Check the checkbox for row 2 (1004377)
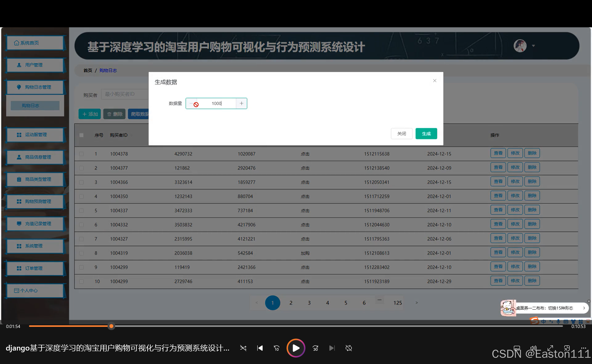 click(x=81, y=168)
